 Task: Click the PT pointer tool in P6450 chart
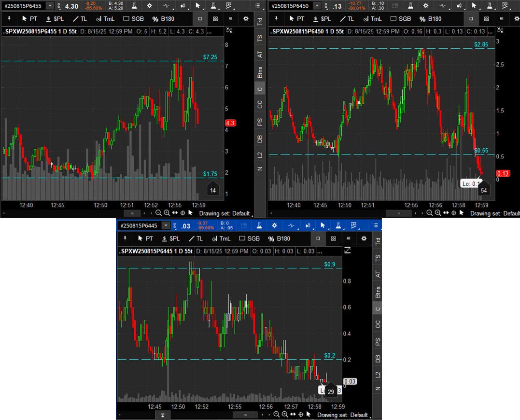(x=296, y=19)
